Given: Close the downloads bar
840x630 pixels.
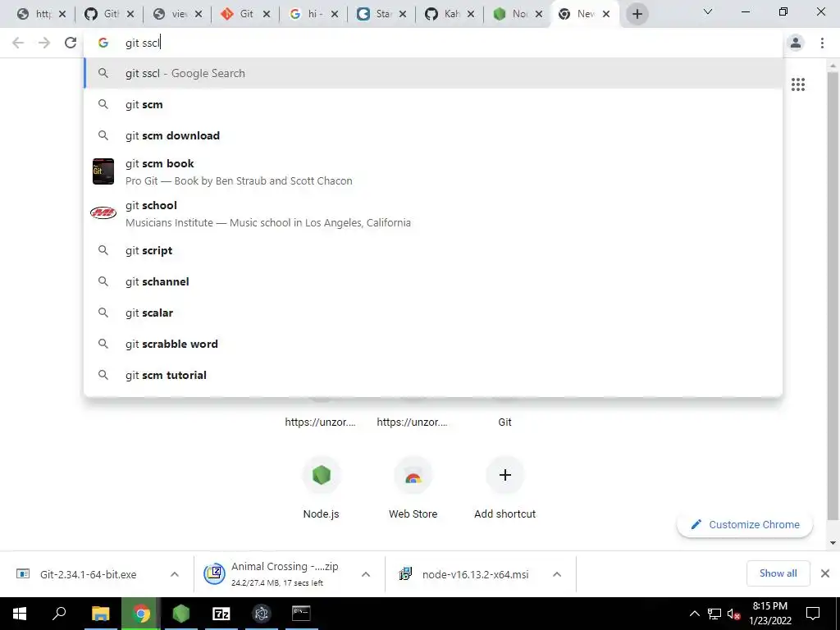Looking at the screenshot, I should coord(825,573).
